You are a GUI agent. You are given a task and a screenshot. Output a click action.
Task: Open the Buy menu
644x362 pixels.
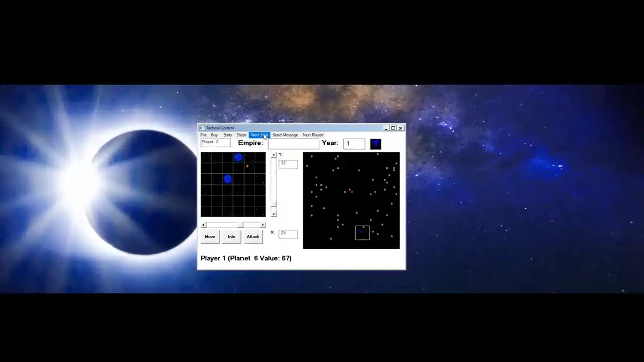214,135
